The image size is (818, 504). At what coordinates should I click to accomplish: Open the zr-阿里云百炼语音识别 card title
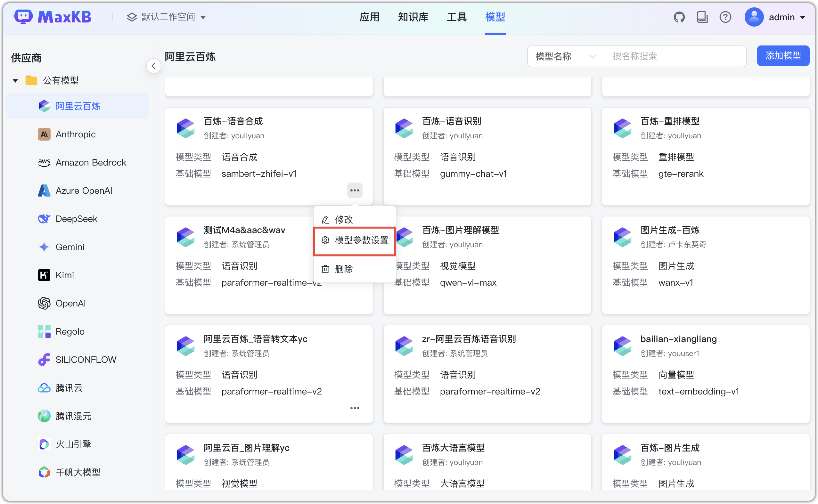[x=469, y=339]
